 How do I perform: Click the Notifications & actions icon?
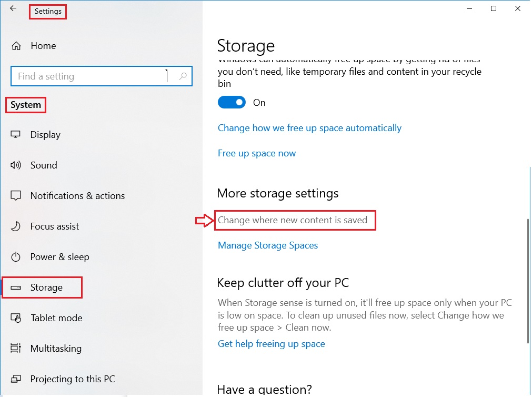tap(16, 196)
